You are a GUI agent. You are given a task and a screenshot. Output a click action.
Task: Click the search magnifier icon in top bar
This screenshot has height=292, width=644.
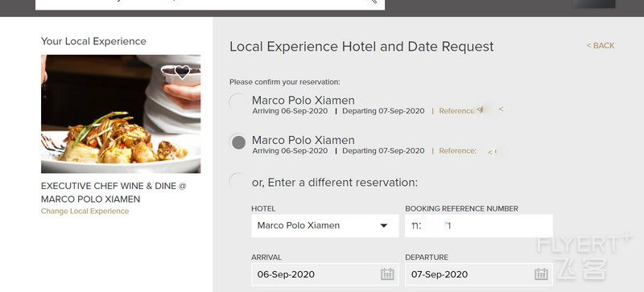[371, 2]
